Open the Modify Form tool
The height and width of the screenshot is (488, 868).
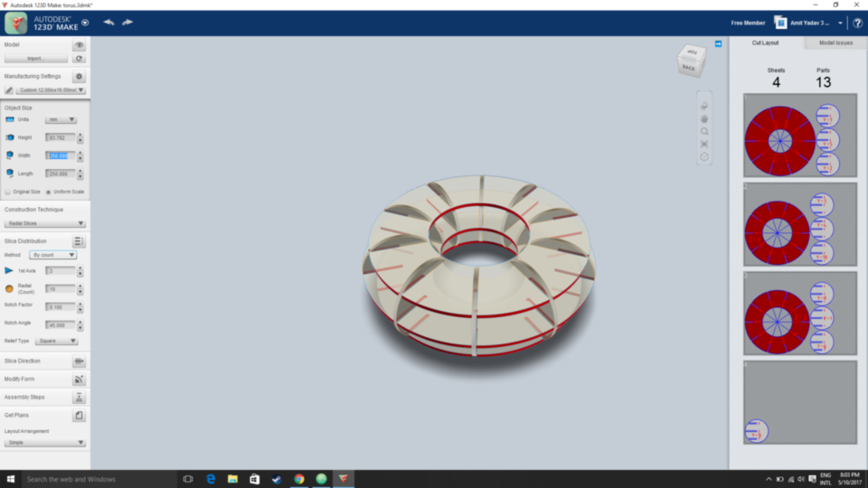79,380
